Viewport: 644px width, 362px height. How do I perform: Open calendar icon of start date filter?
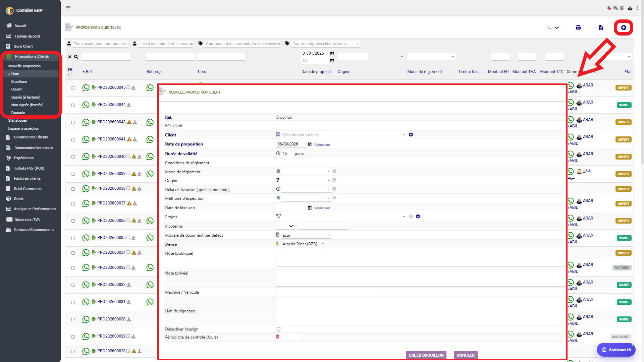[x=332, y=53]
